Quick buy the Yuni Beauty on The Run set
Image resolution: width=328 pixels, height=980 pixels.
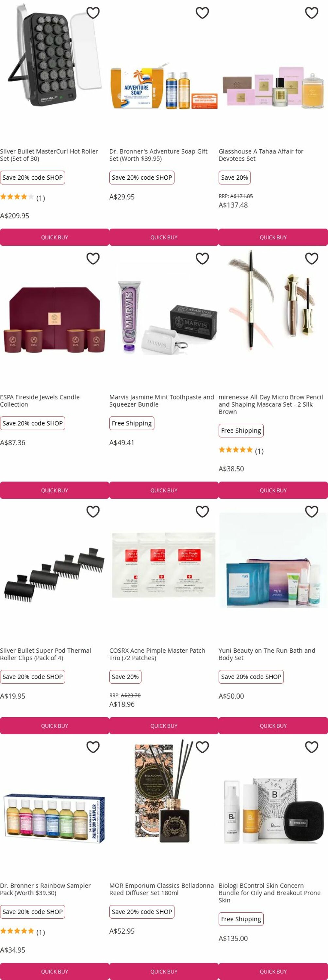point(273,726)
